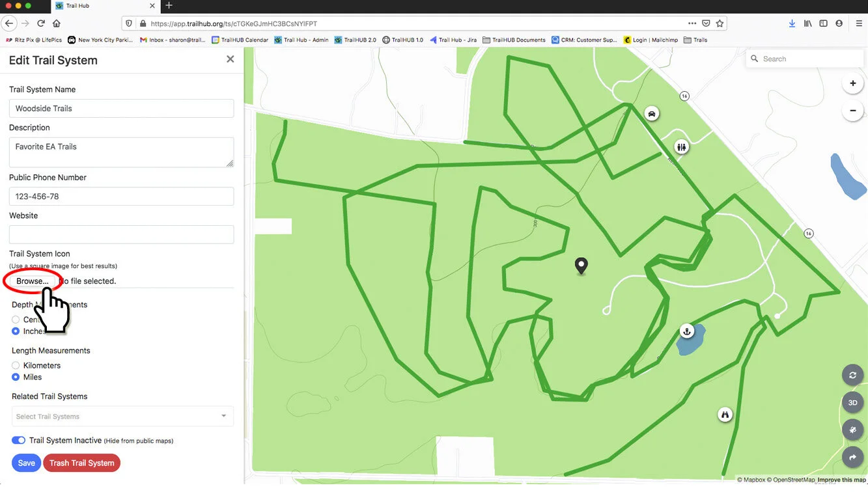Click the parking car marker on the map
868x494 pixels.
(651, 114)
